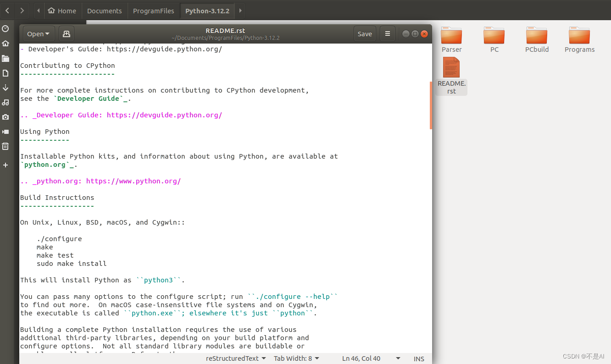Click the './configure' command line
Screen dimensions: 611x364
pyautogui.click(x=59, y=239)
